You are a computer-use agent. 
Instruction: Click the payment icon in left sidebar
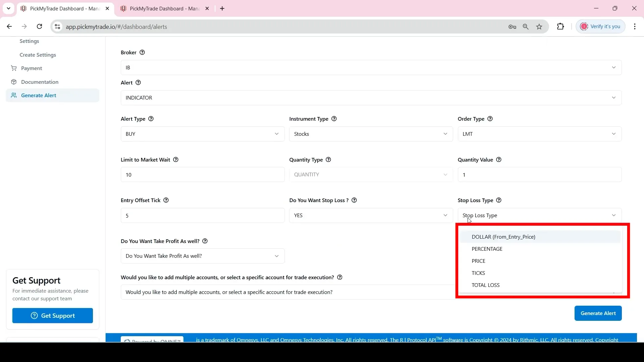point(14,68)
